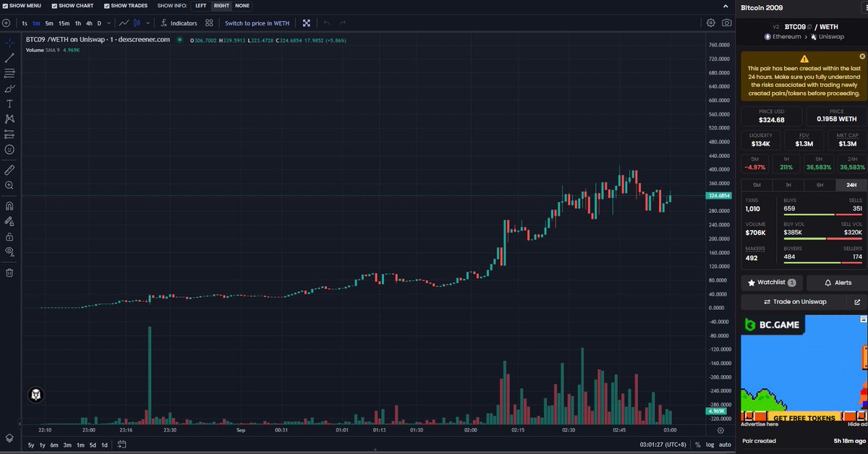Remove drawings with the trash icon
Screen dimensions: 868x454
[x=9, y=273]
